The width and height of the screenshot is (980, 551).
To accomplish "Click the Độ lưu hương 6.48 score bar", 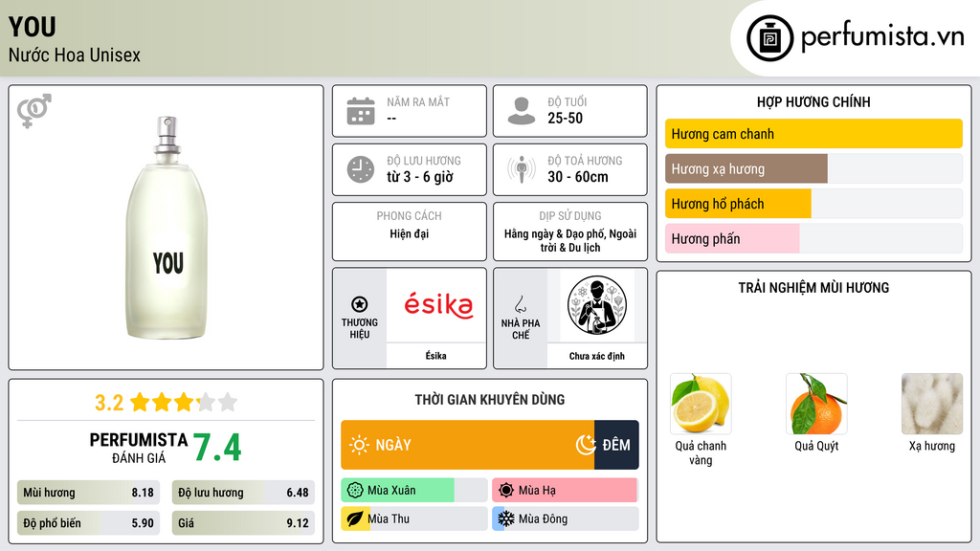I will pos(243,493).
